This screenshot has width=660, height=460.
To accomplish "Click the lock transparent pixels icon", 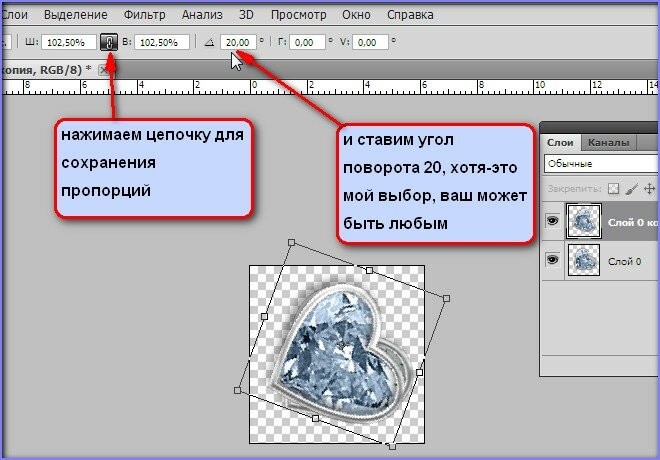I will tap(614, 187).
